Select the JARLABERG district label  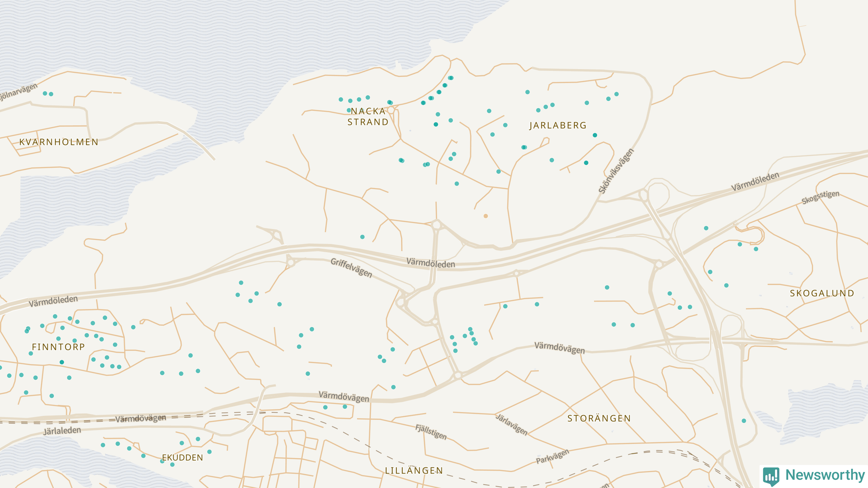click(558, 125)
